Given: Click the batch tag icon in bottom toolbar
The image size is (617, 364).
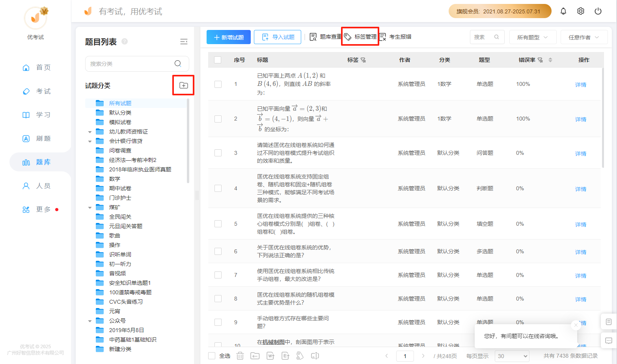Looking at the screenshot, I should (300, 356).
